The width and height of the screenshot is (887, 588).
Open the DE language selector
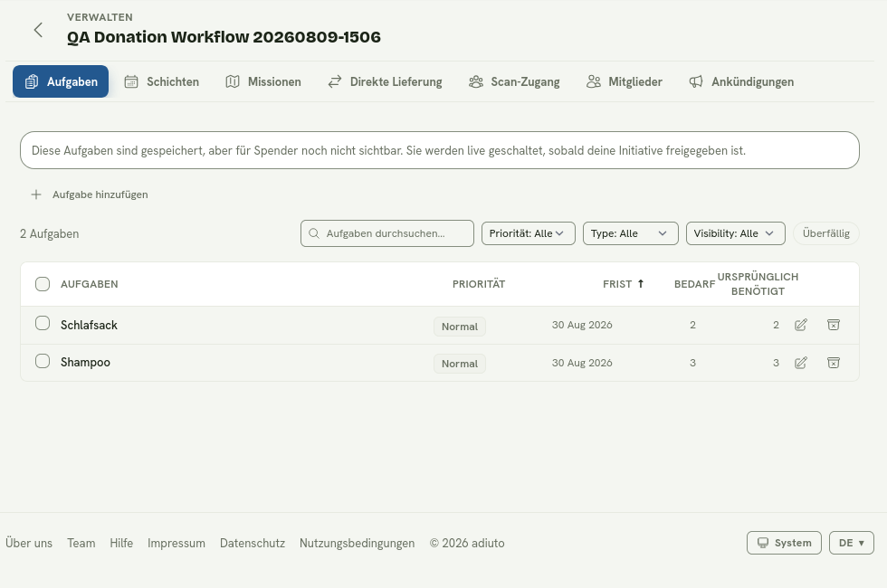click(x=852, y=543)
